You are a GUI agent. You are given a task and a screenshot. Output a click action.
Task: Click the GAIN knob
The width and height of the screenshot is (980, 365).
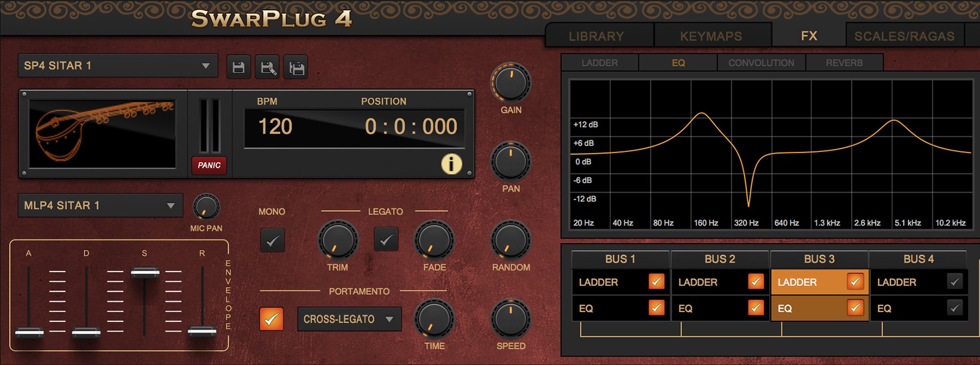(511, 83)
